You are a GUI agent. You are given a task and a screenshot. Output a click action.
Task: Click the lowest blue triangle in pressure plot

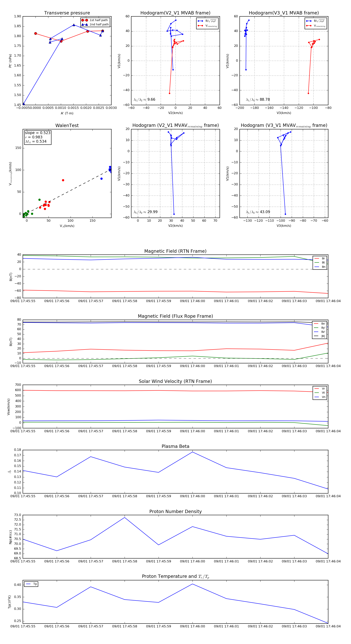click(x=23, y=104)
